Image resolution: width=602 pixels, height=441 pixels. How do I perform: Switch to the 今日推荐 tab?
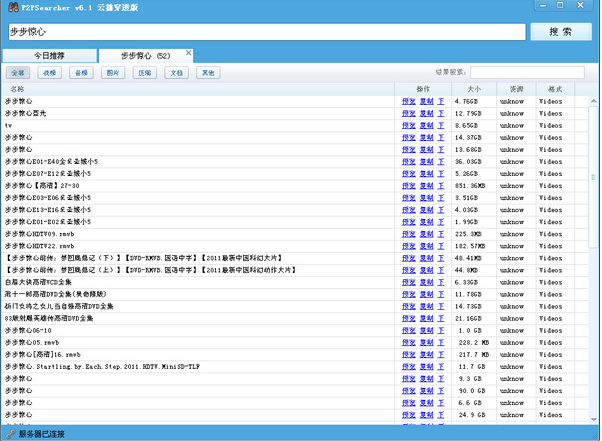pyautogui.click(x=49, y=56)
